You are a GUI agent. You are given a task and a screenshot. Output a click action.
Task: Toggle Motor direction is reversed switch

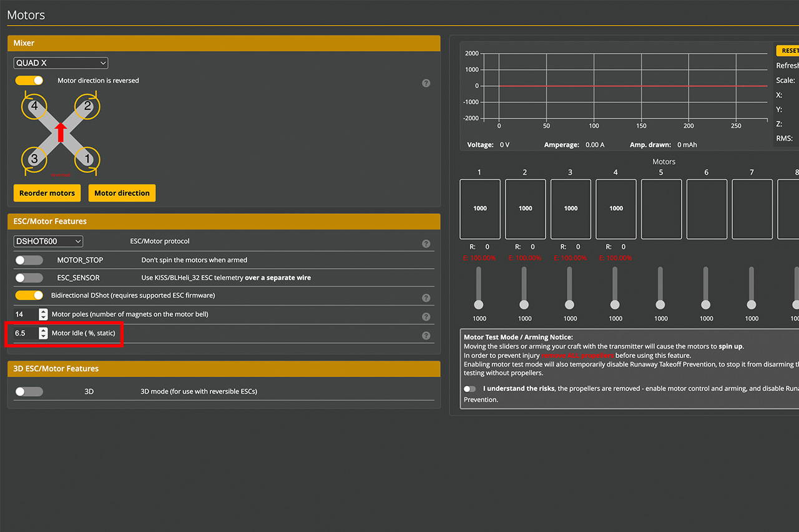point(29,80)
